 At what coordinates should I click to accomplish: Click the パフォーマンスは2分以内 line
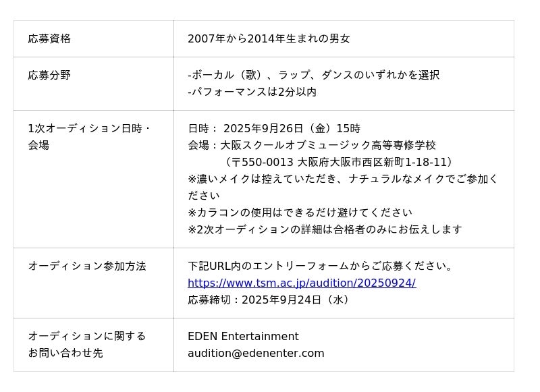tap(252, 92)
